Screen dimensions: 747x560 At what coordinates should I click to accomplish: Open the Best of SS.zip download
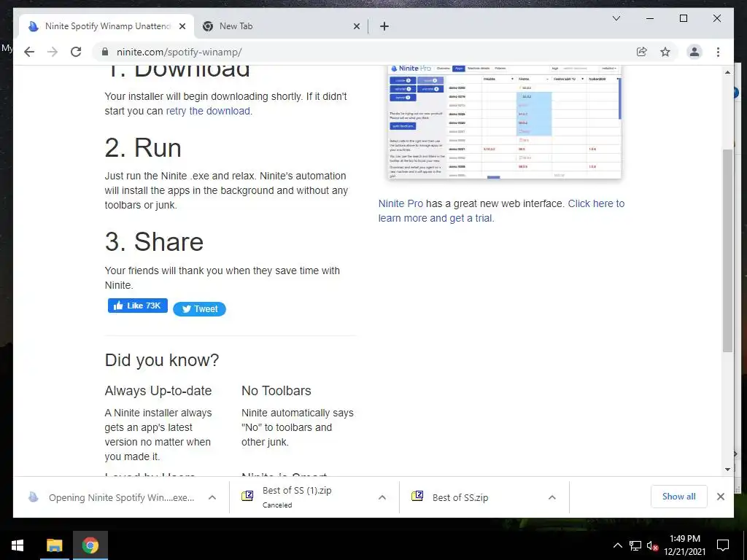click(x=460, y=497)
